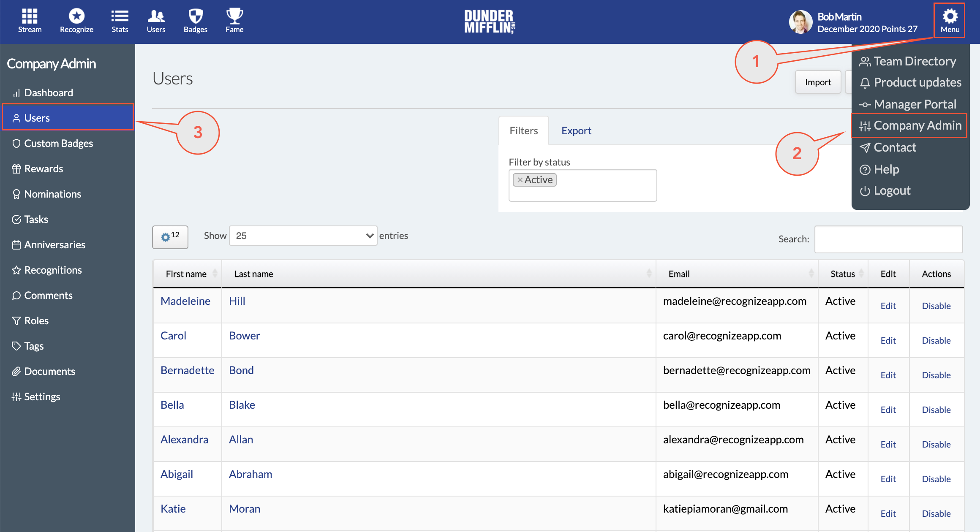
Task: Switch to the Filters tab
Action: point(523,130)
